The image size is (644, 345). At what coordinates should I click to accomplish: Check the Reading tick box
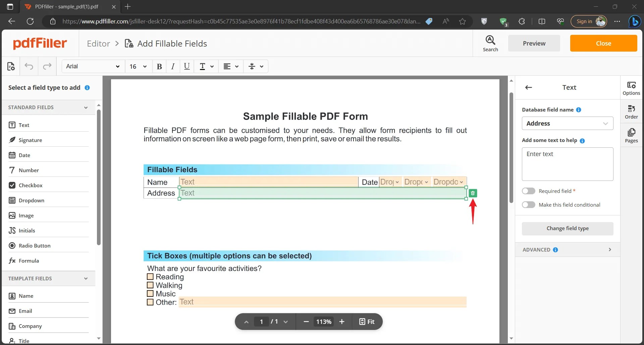point(150,277)
